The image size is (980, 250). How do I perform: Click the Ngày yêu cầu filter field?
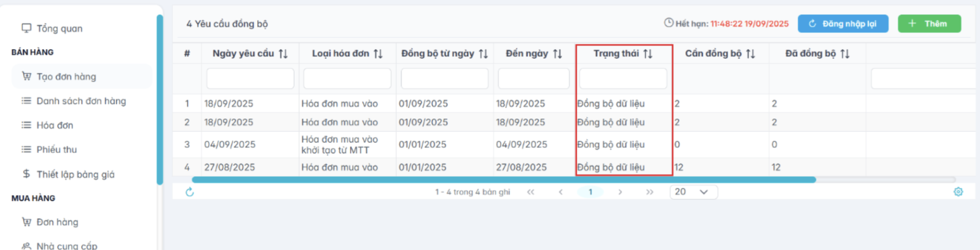pyautogui.click(x=250, y=79)
